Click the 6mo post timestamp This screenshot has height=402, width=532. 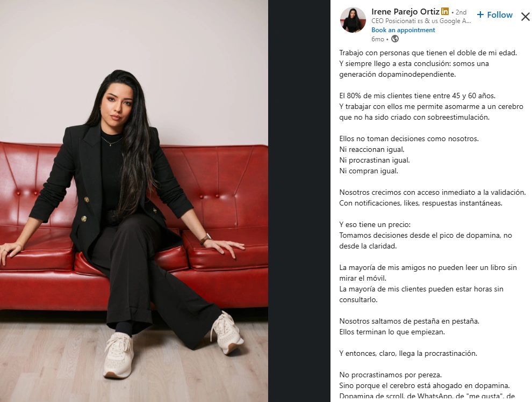click(x=378, y=39)
